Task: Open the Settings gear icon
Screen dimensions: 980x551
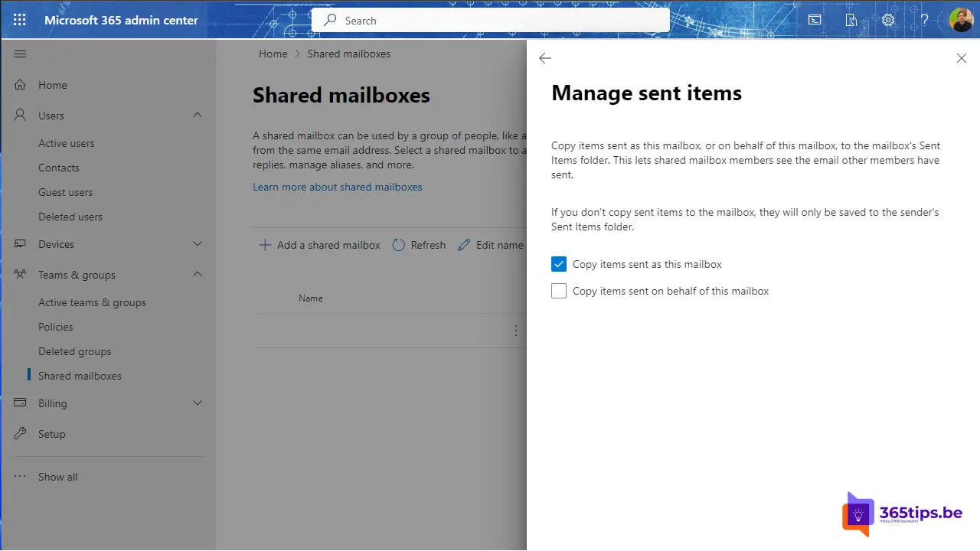Action: (887, 20)
